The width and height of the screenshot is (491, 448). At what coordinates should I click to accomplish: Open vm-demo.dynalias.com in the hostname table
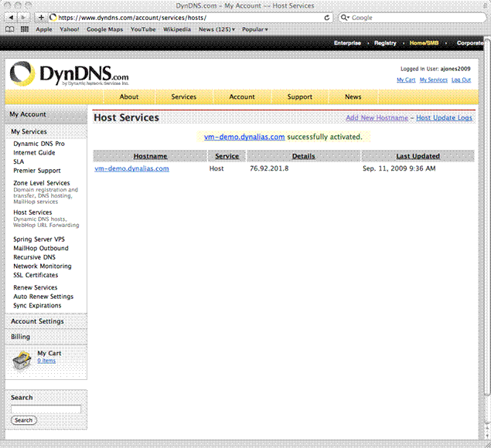click(131, 168)
